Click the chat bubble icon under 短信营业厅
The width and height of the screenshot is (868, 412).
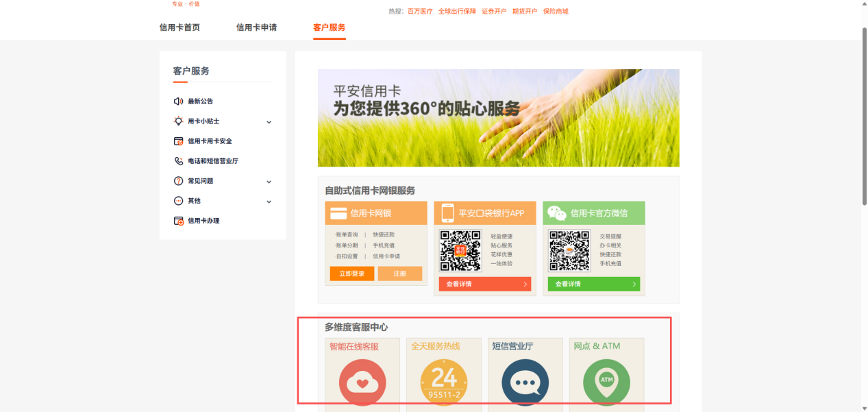click(525, 383)
